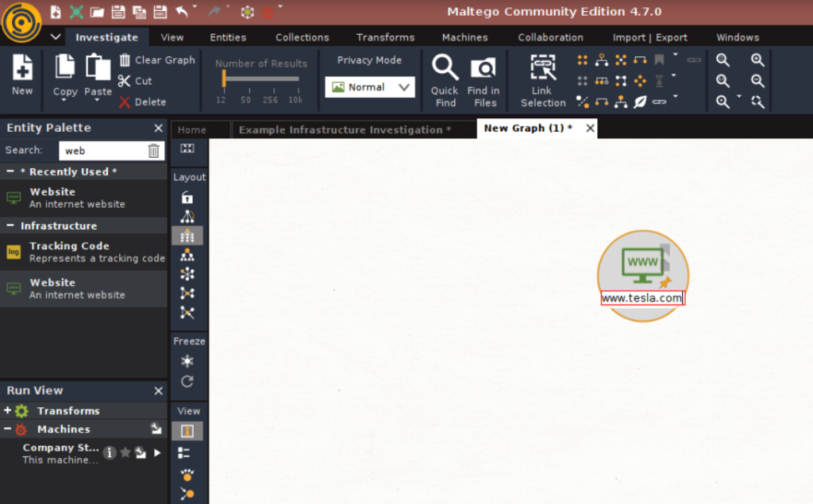The width and height of the screenshot is (813, 504).
Task: Click the info icon for Company St... machine
Action: coord(109,452)
